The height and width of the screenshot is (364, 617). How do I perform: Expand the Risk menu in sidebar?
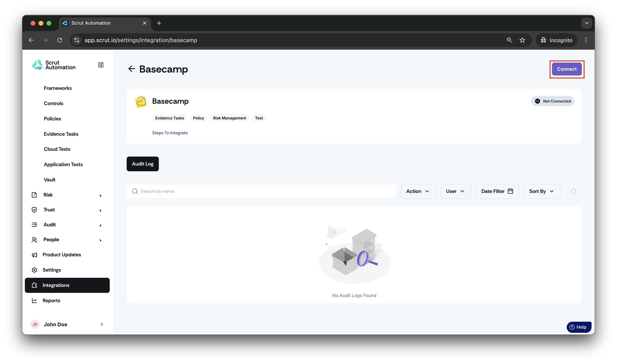pyautogui.click(x=67, y=195)
